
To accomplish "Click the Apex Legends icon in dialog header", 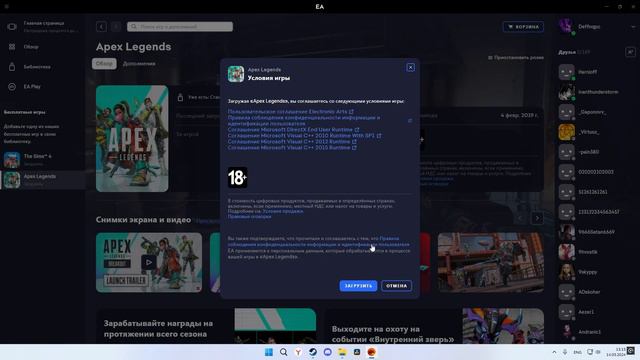I will tap(236, 74).
